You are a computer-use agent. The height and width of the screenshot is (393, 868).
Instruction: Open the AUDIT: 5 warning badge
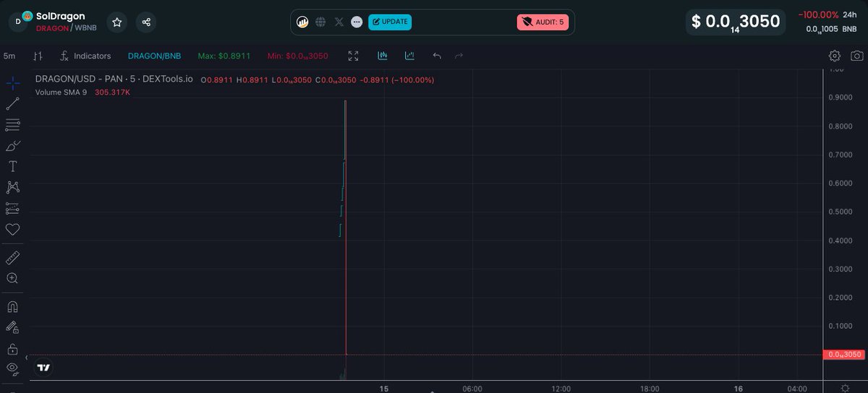(542, 22)
